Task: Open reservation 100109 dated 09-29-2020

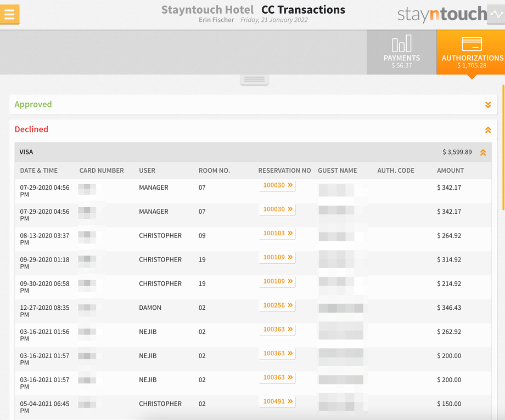Action: pyautogui.click(x=278, y=257)
